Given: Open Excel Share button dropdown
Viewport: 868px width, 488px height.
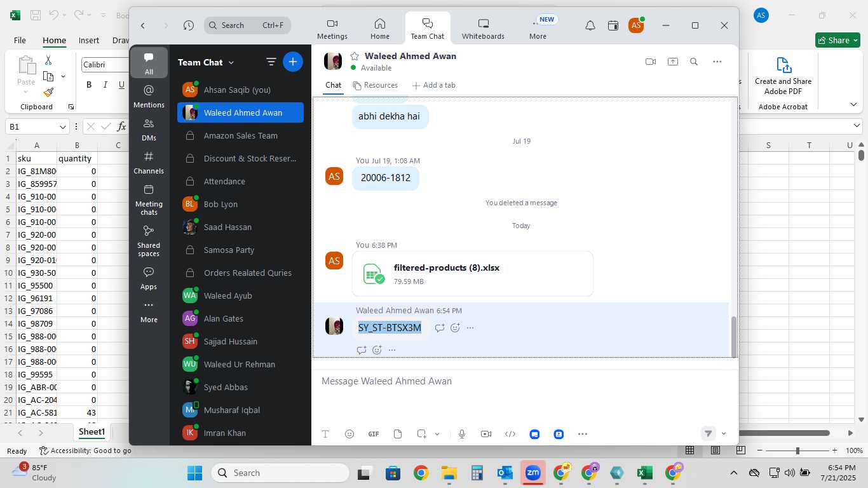Looking at the screenshot, I should [x=856, y=40].
